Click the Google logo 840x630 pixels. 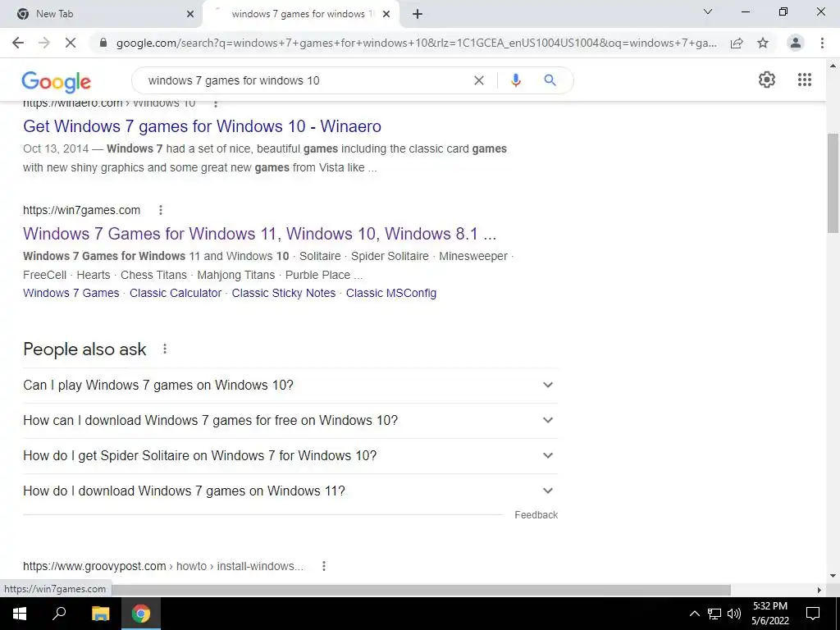pos(57,81)
